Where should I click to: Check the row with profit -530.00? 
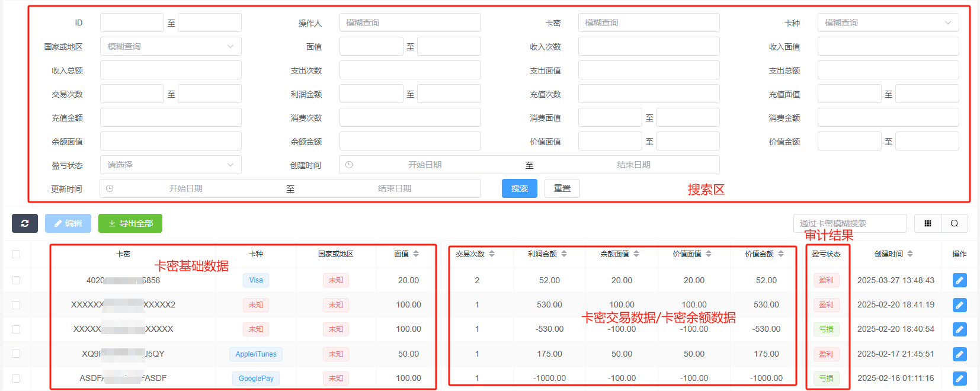[16, 329]
